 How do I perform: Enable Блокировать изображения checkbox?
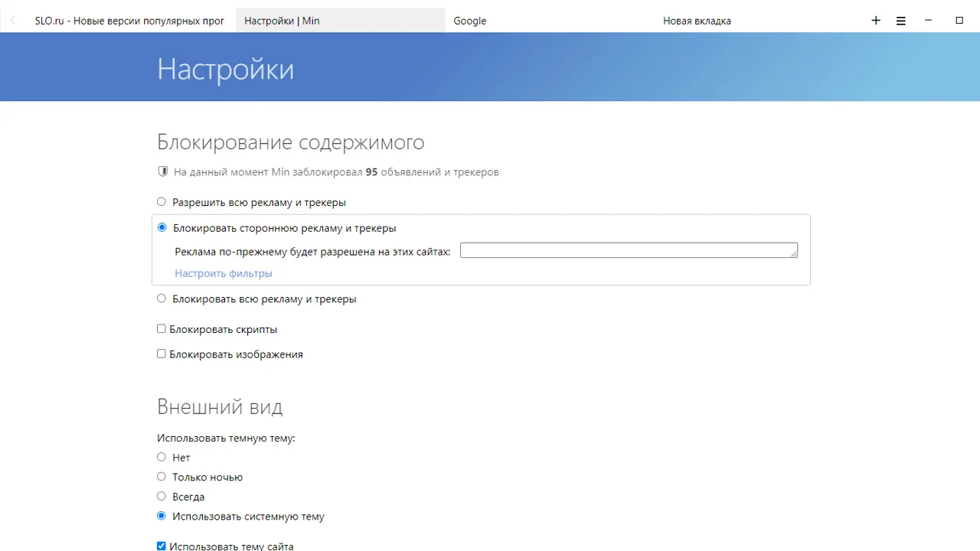(162, 354)
